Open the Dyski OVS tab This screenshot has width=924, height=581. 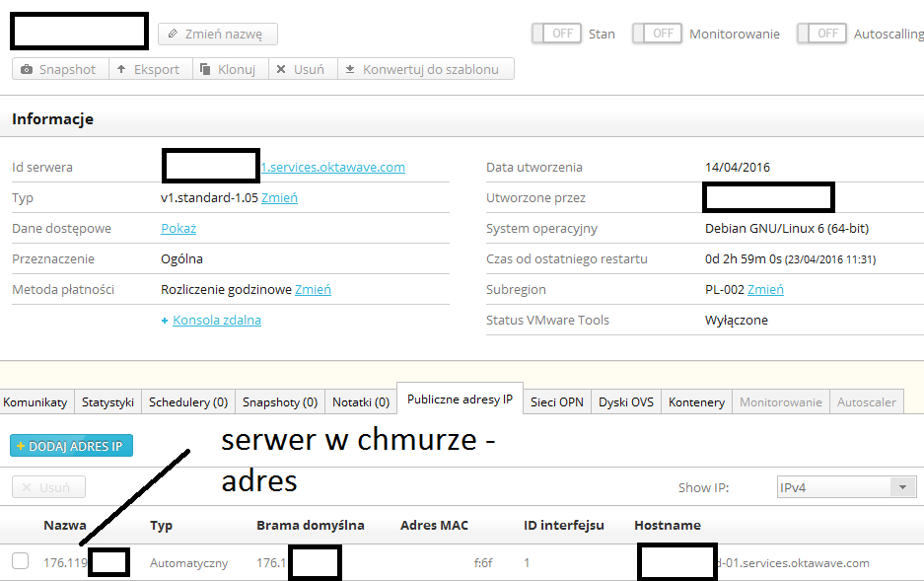[626, 401]
